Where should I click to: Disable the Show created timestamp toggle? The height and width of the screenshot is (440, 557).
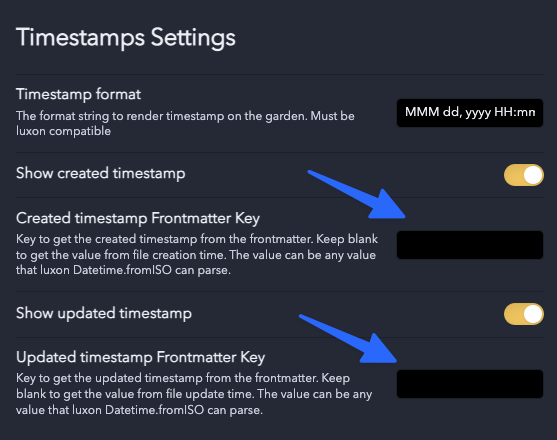pos(524,175)
